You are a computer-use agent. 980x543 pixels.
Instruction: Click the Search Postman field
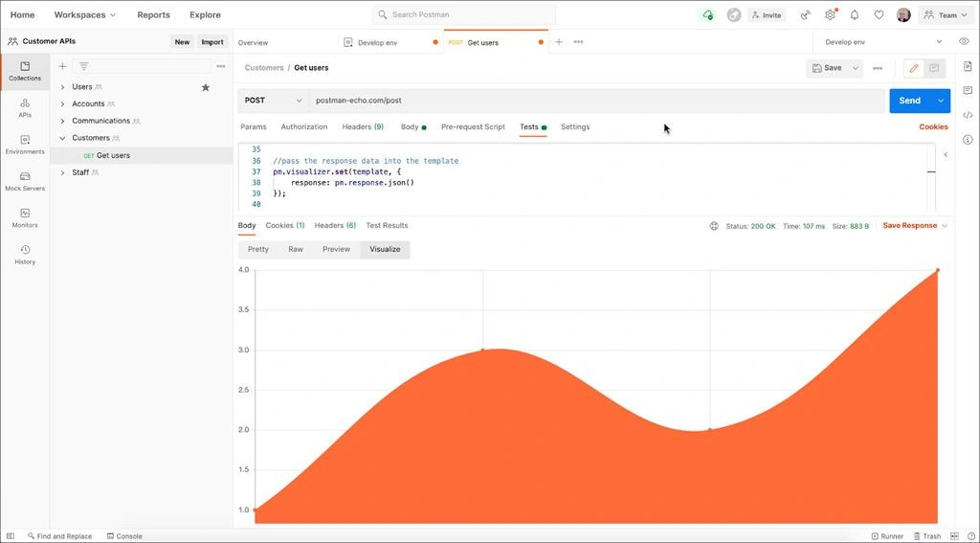coord(464,14)
